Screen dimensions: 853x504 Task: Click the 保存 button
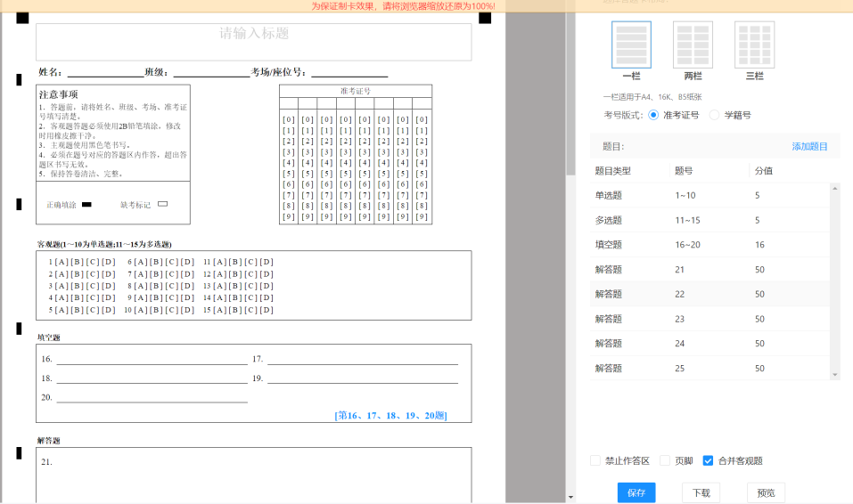[636, 492]
